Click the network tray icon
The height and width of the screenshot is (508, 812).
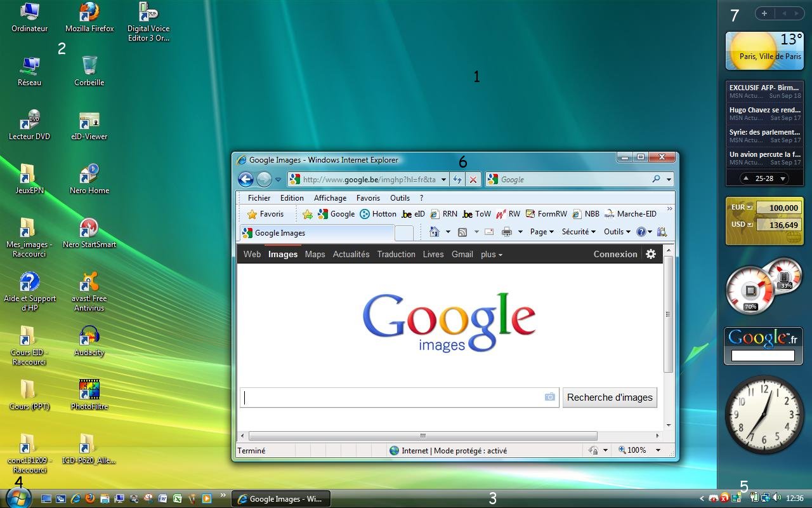766,498
